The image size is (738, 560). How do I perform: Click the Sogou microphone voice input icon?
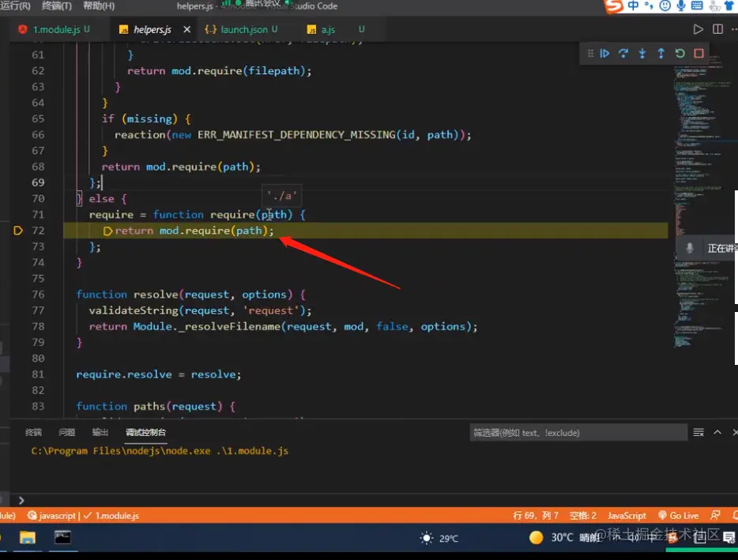(681, 6)
